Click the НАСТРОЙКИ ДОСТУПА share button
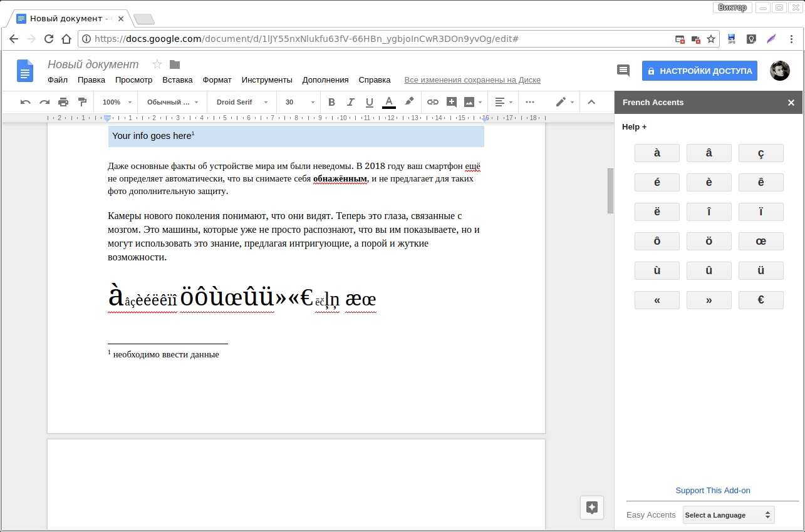Screen dimensions: 805x532 (x=700, y=71)
